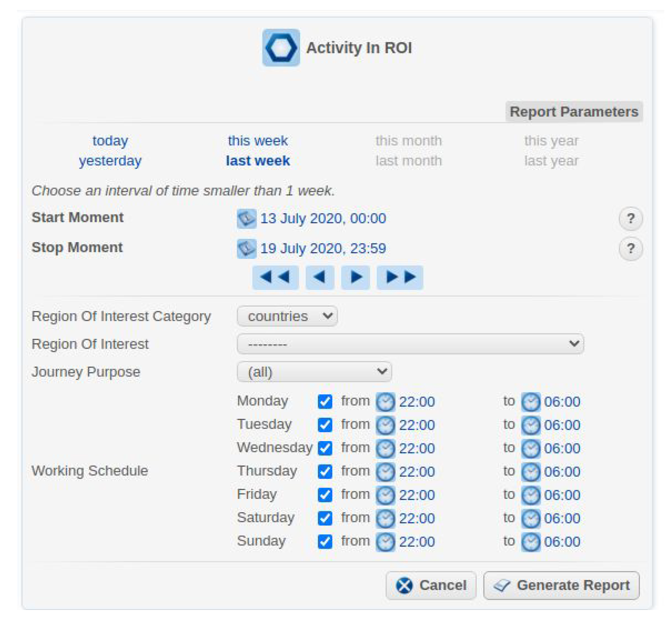Toggle the Wednesday schedule checkbox

(x=325, y=449)
